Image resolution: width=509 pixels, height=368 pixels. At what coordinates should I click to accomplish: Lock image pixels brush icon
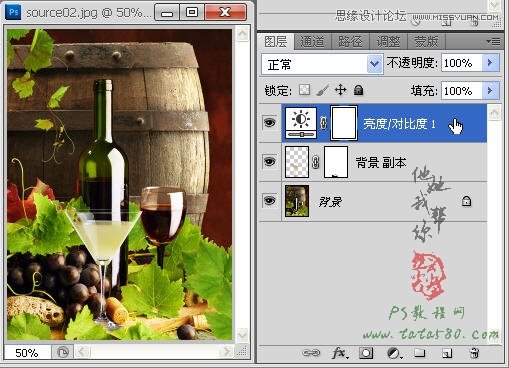[322, 90]
